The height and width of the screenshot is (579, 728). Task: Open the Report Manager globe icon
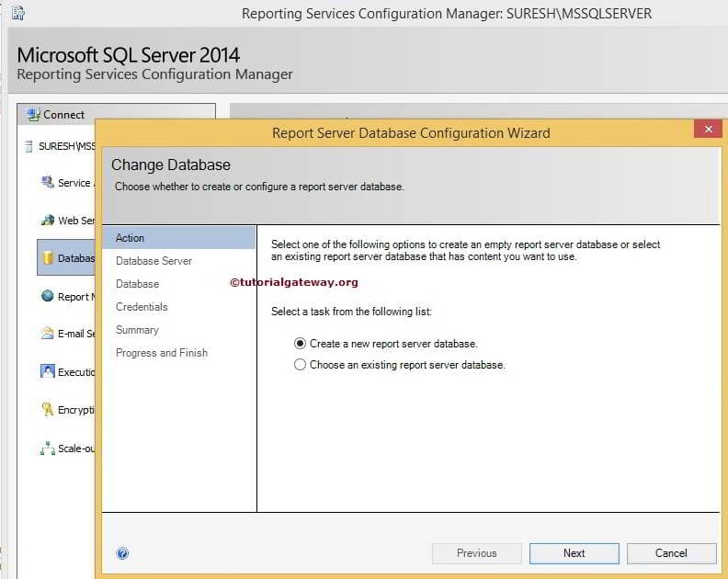(48, 296)
